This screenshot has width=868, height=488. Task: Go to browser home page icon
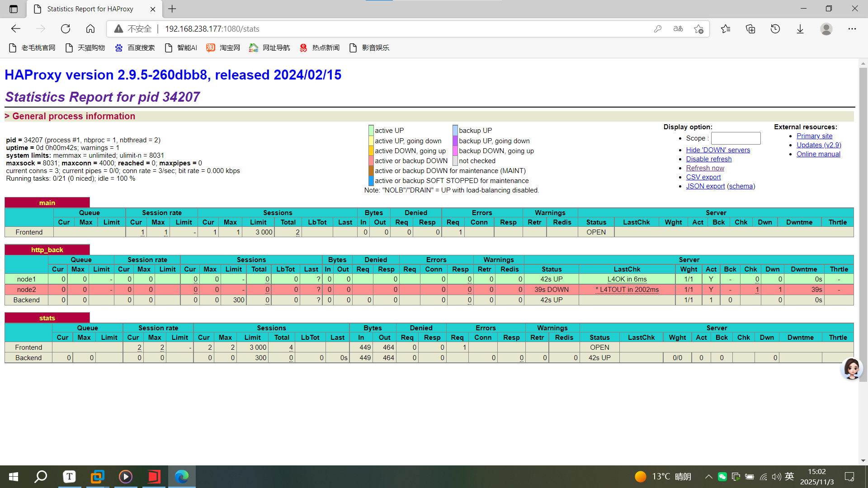pos(90,29)
